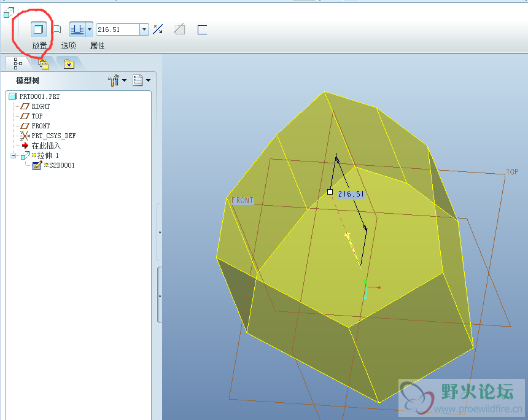528x420 pixels.
Task: Click the 216.51 dimension in viewport
Action: pos(351,194)
